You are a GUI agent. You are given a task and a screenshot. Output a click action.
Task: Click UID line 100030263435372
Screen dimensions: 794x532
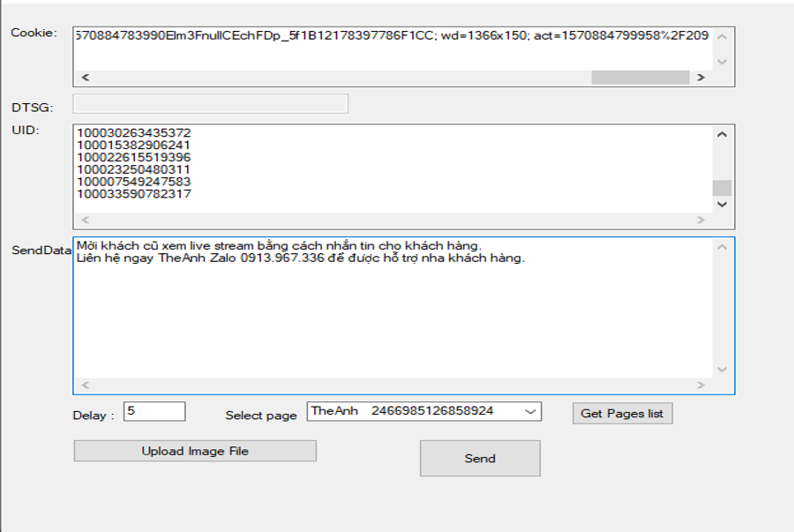[x=134, y=132]
